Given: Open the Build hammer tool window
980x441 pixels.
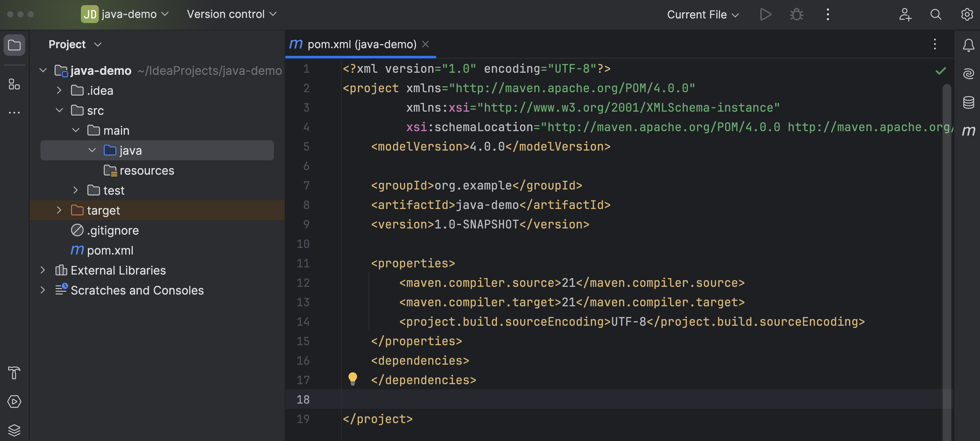Looking at the screenshot, I should coord(14,373).
